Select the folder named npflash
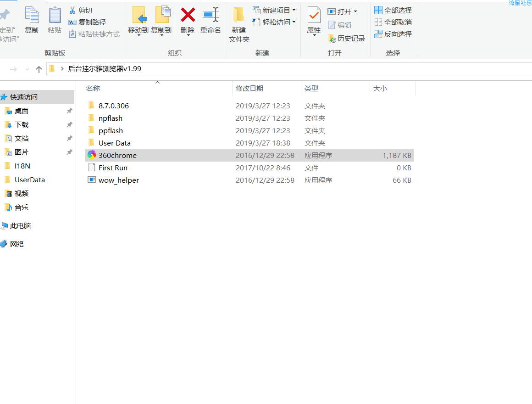This screenshot has width=532, height=404. [110, 118]
